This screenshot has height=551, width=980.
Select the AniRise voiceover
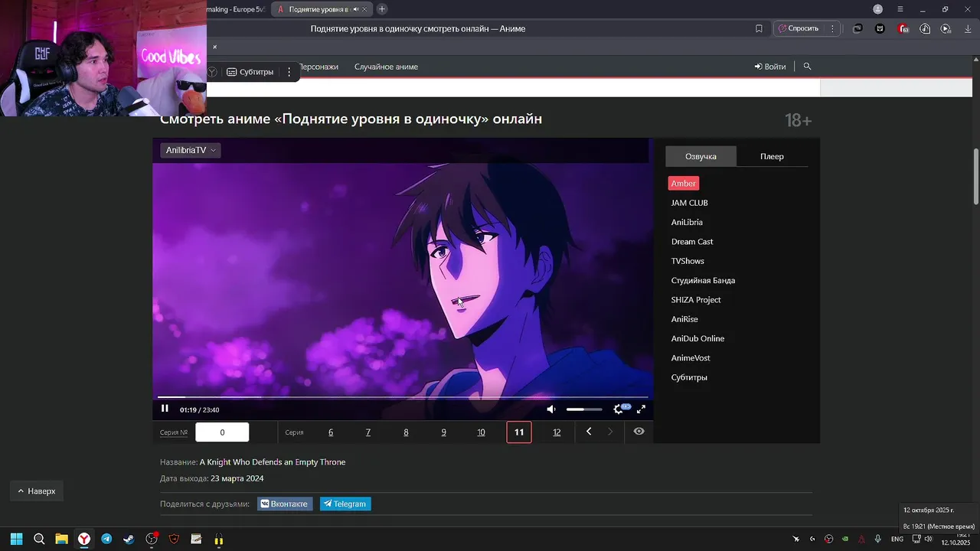click(684, 319)
